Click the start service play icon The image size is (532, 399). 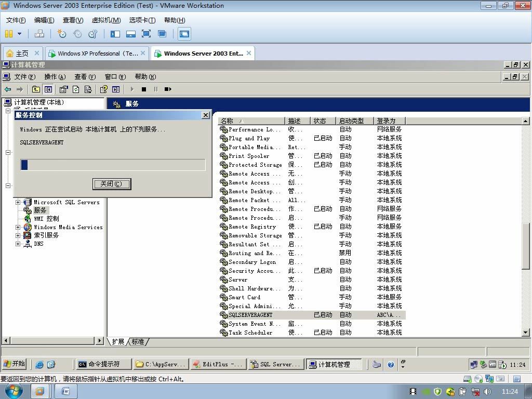point(132,89)
